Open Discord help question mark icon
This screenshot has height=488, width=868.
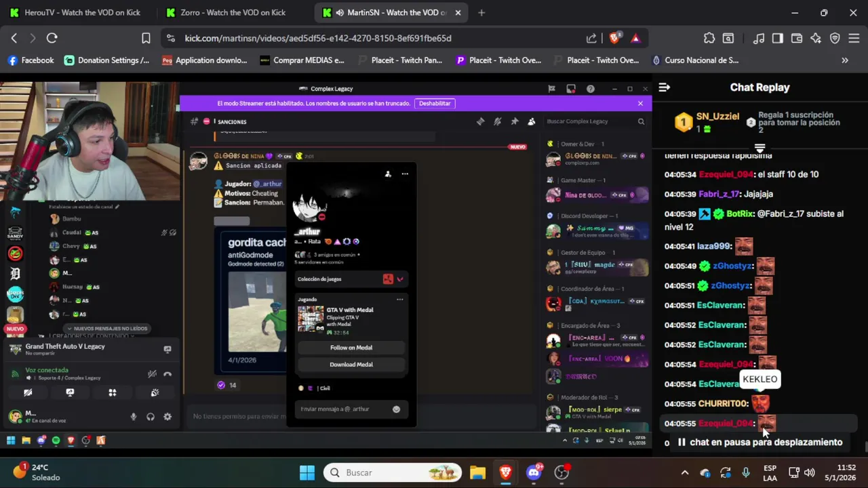(x=591, y=89)
